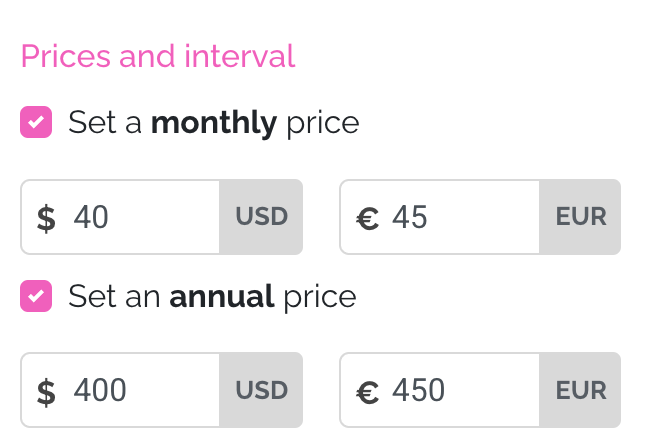Click the USD badge on monthly price

click(261, 217)
